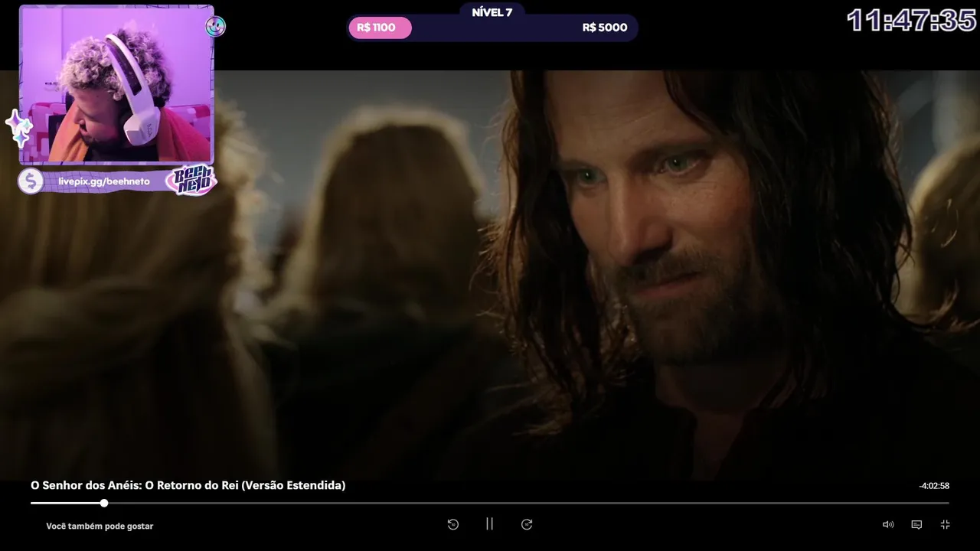This screenshot has width=980, height=551.
Task: Rewind ten seconds with the back icon
Action: pos(452,524)
